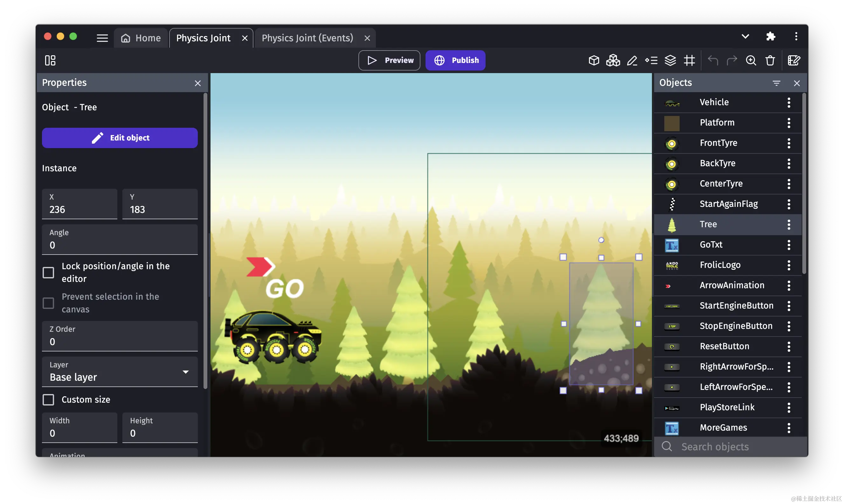Open the Layer dropdown showing Base layer

point(120,372)
